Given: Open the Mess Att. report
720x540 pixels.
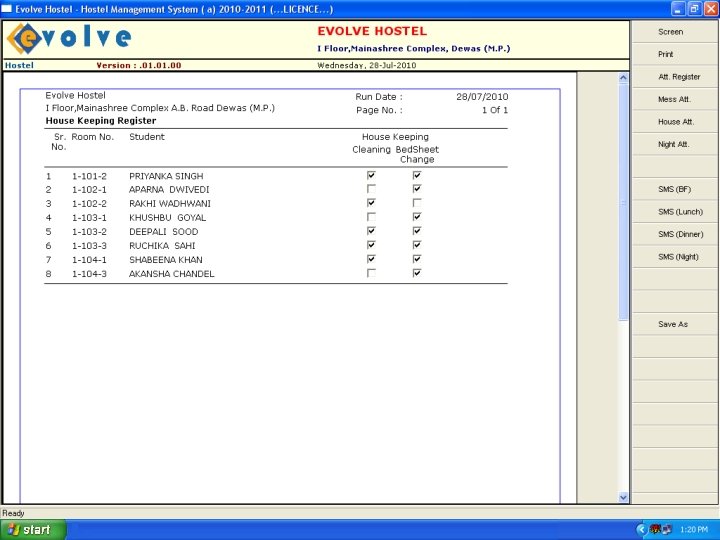Looking at the screenshot, I should [x=675, y=99].
